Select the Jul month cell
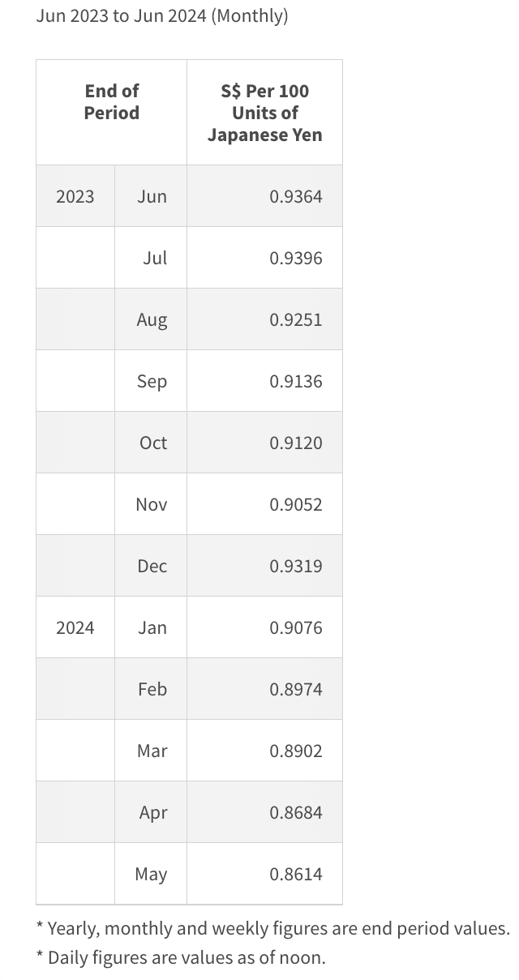Screen dimensions: 519x980 154,258
